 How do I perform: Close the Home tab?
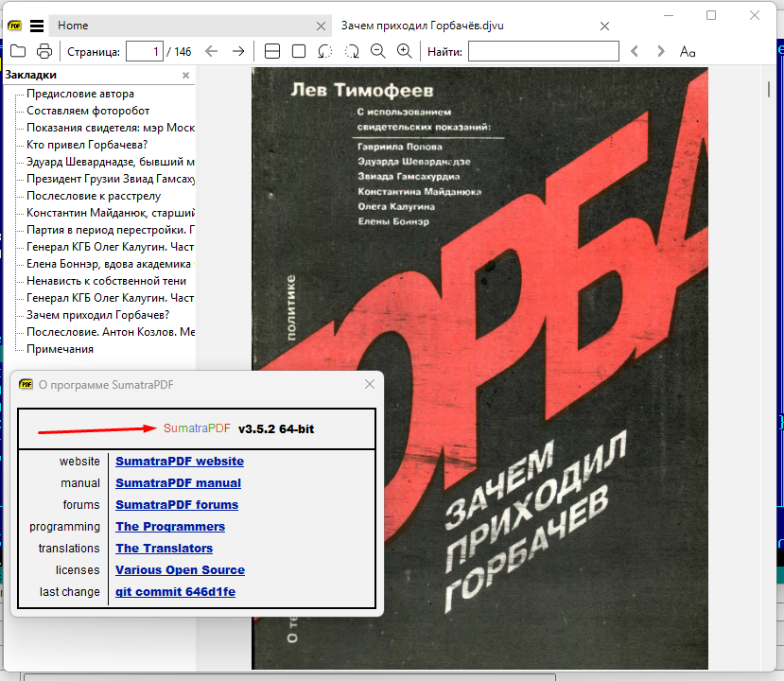pos(321,26)
